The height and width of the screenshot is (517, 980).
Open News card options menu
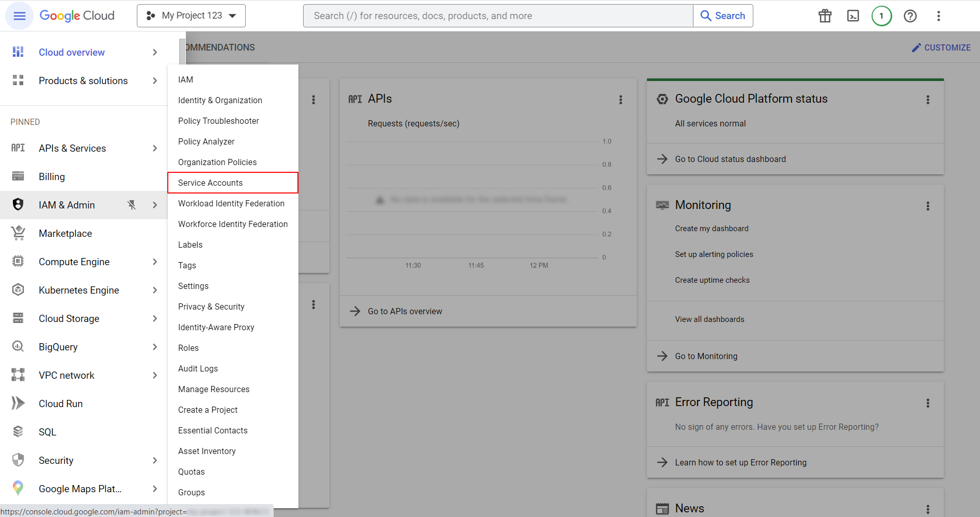[928, 509]
